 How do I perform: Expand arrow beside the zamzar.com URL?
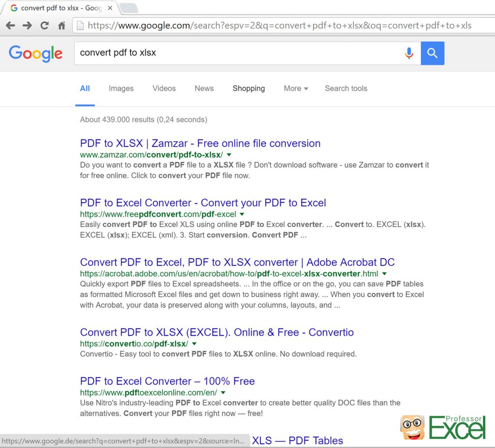click(x=229, y=155)
